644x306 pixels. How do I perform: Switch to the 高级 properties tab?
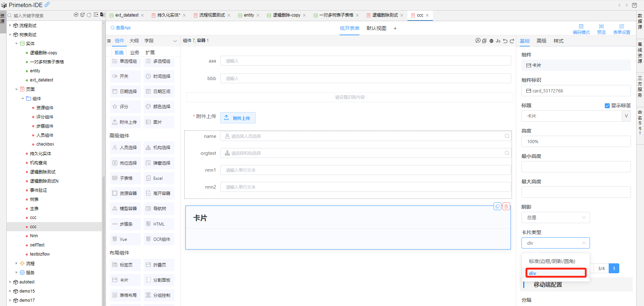pyautogui.click(x=541, y=41)
